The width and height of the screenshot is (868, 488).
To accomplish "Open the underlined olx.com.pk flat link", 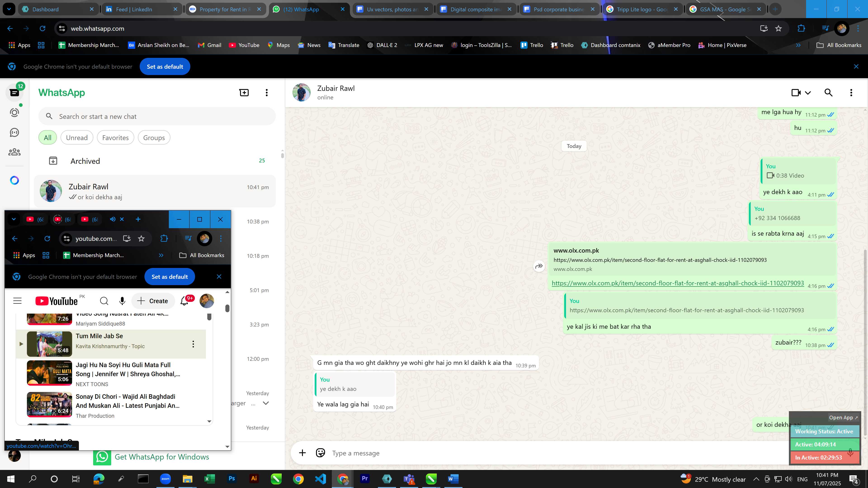I will 678,283.
